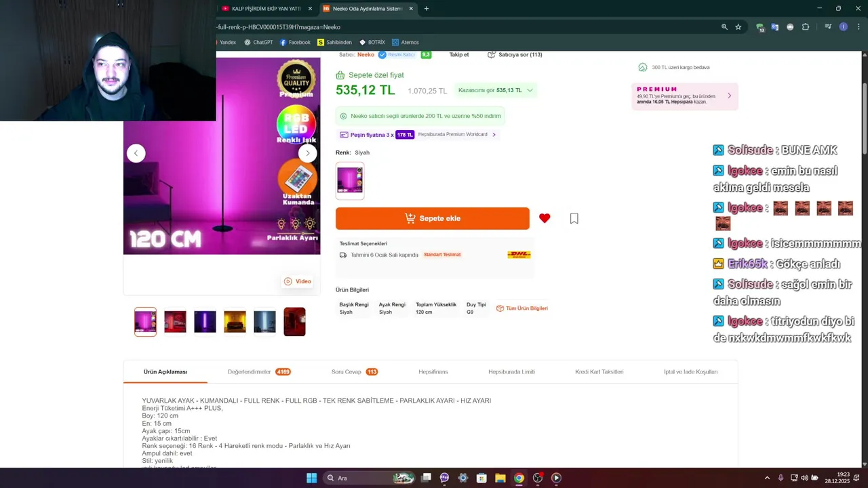Click the zoom magnifier in address bar
This screenshot has width=868, height=488.
click(724, 27)
